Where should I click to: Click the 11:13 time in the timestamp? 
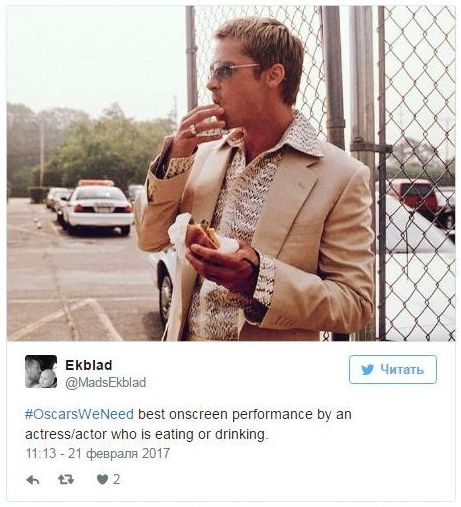point(41,454)
